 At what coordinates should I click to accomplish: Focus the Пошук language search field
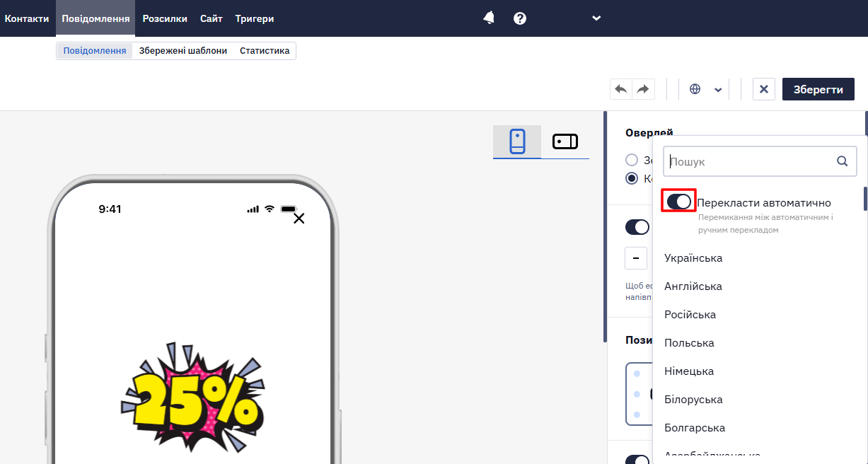pos(760,161)
